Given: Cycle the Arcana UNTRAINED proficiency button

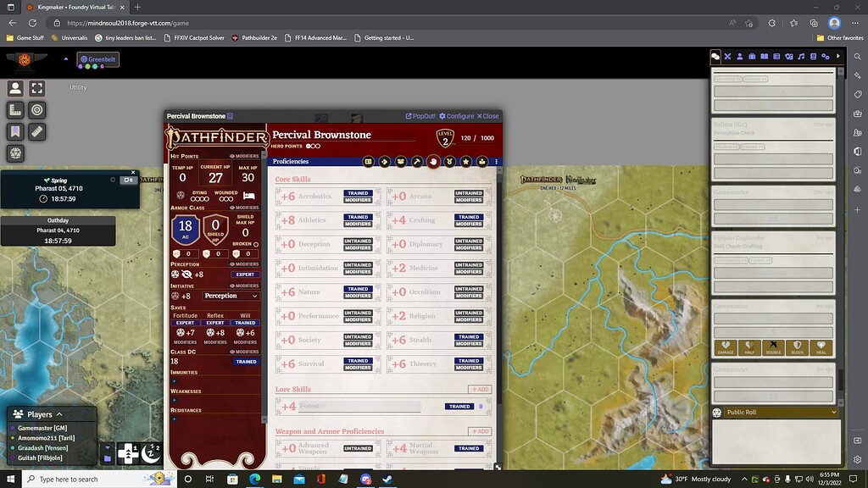Looking at the screenshot, I should point(469,193).
